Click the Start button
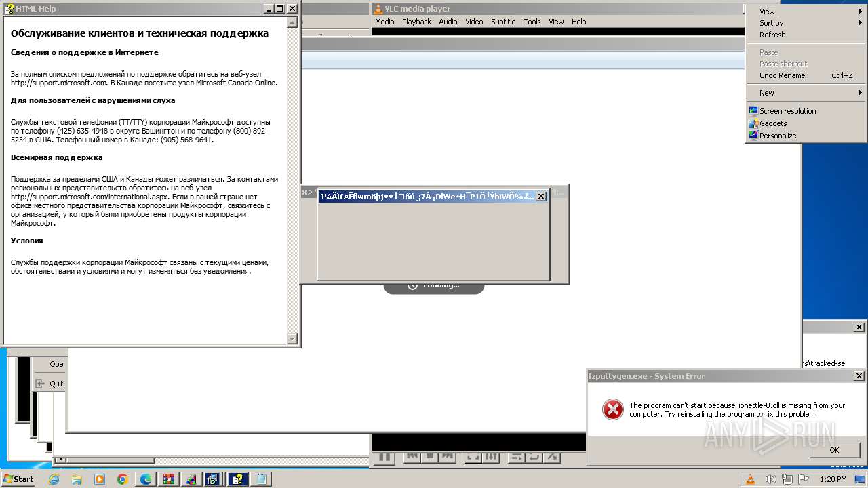The height and width of the screenshot is (488, 868). 18,479
